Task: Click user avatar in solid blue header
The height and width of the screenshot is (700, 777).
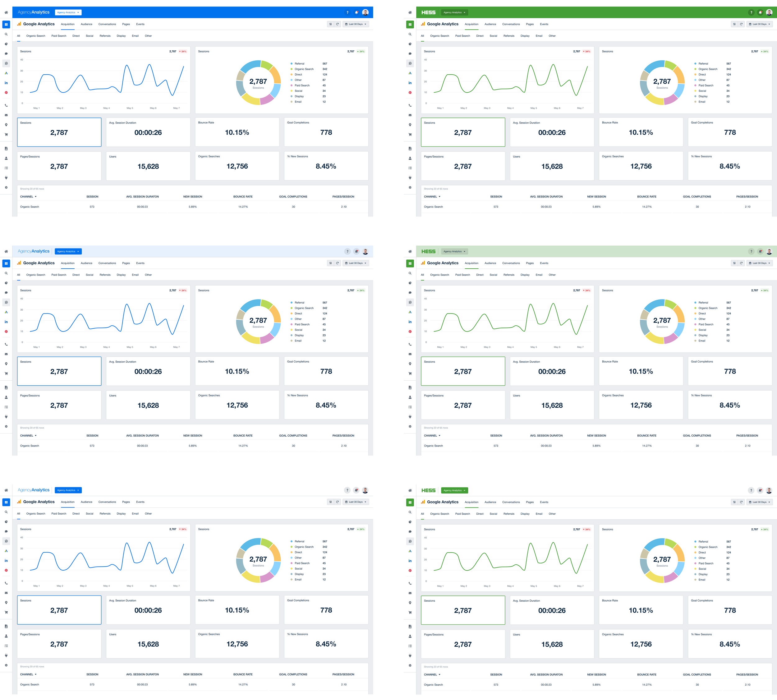Action: (x=365, y=12)
